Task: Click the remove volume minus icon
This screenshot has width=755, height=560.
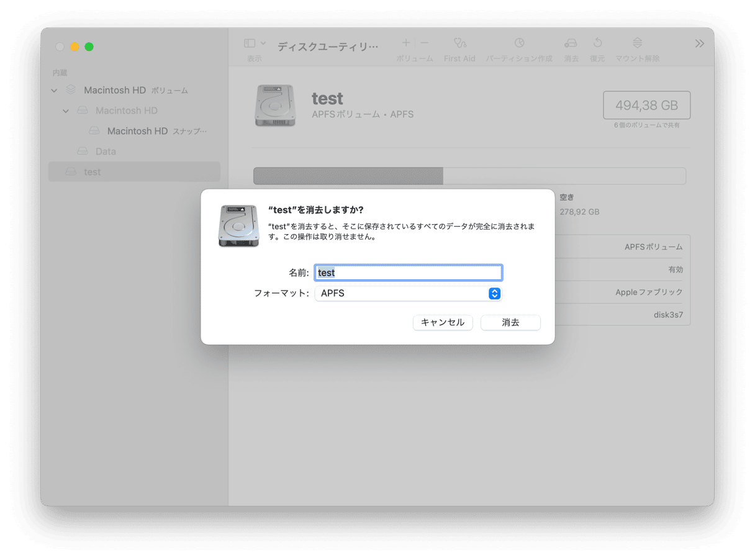Action: (x=425, y=43)
